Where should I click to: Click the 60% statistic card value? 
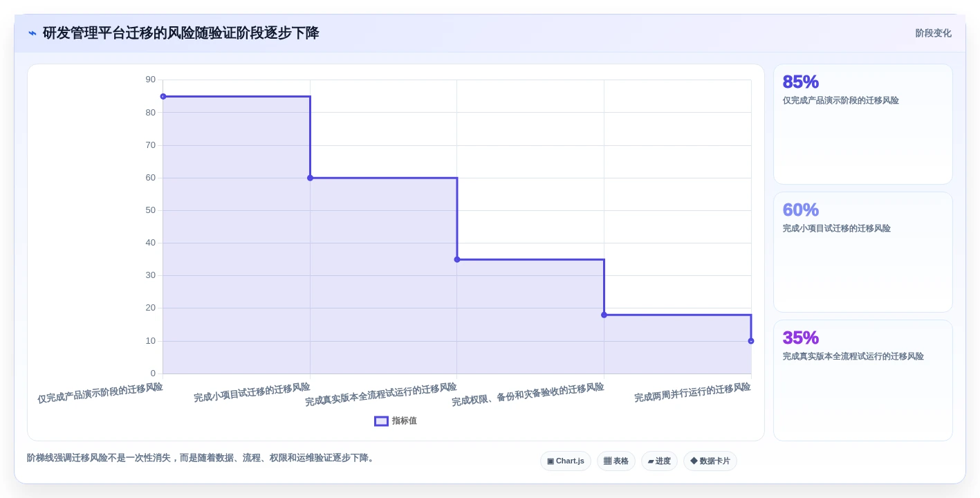click(x=801, y=210)
